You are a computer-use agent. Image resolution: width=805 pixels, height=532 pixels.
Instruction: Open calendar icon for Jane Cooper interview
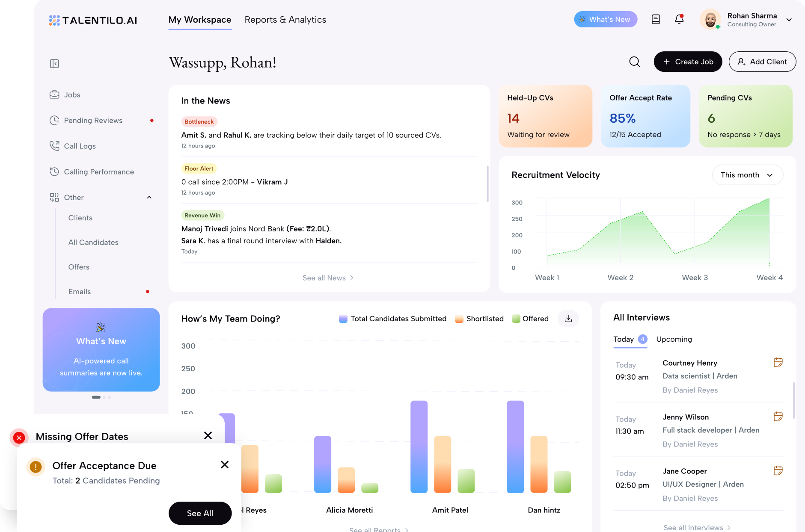778,471
